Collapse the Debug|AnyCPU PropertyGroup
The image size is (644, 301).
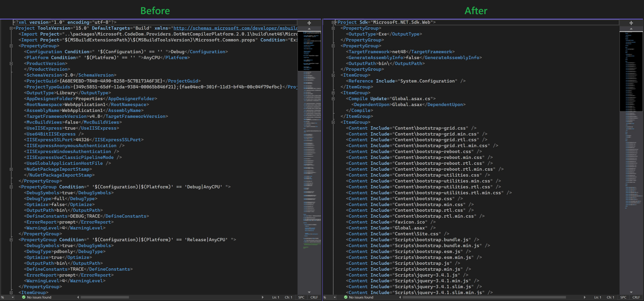[11, 187]
